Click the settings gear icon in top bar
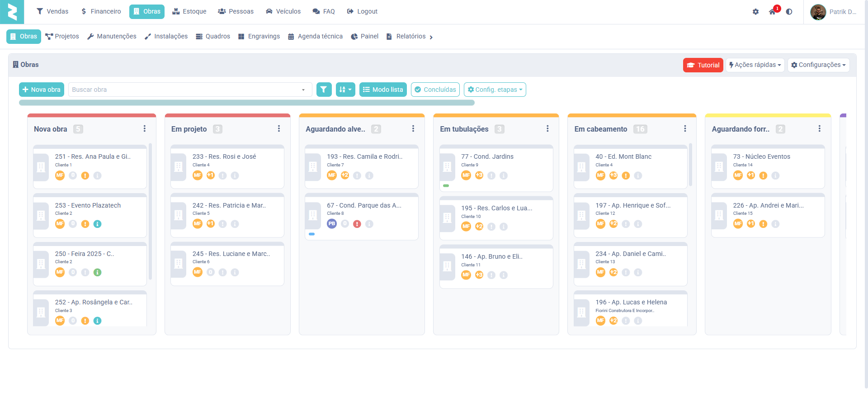This screenshot has width=868, height=412. (755, 12)
